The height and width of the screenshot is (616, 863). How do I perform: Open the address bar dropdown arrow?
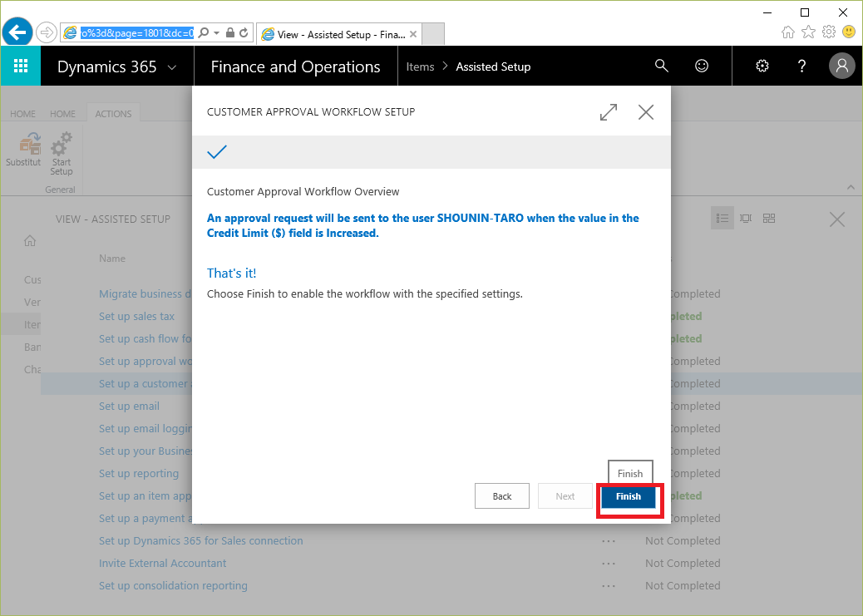[x=216, y=33]
